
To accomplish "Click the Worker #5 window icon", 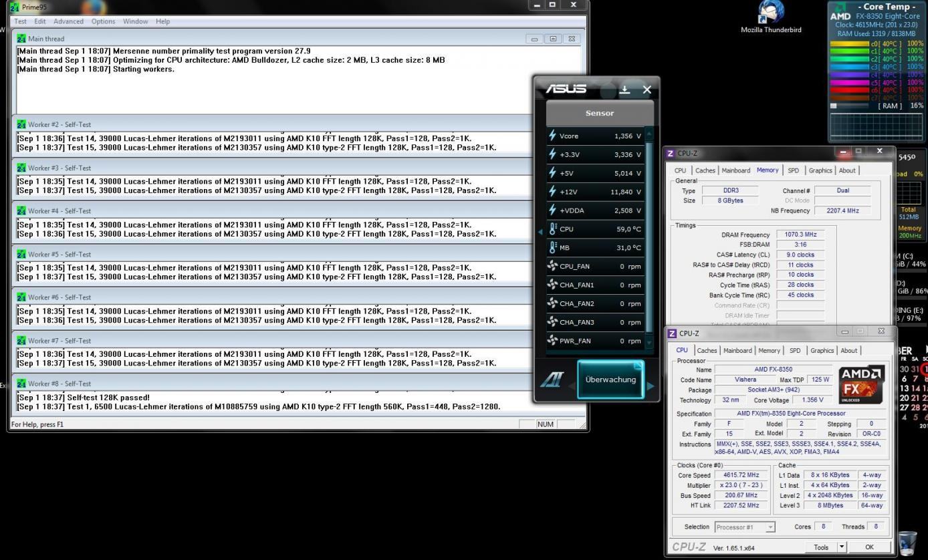I will [x=21, y=254].
